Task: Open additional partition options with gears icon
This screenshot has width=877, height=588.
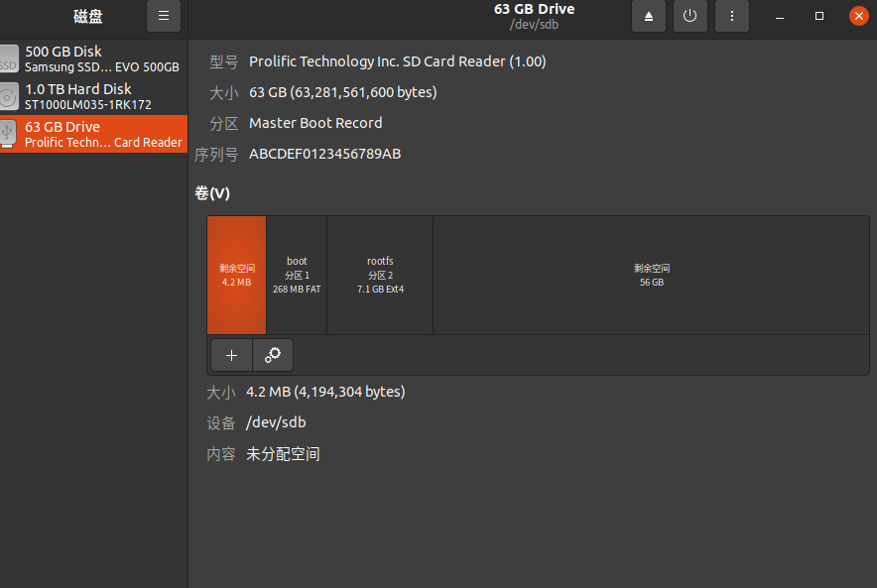Action: 273,354
